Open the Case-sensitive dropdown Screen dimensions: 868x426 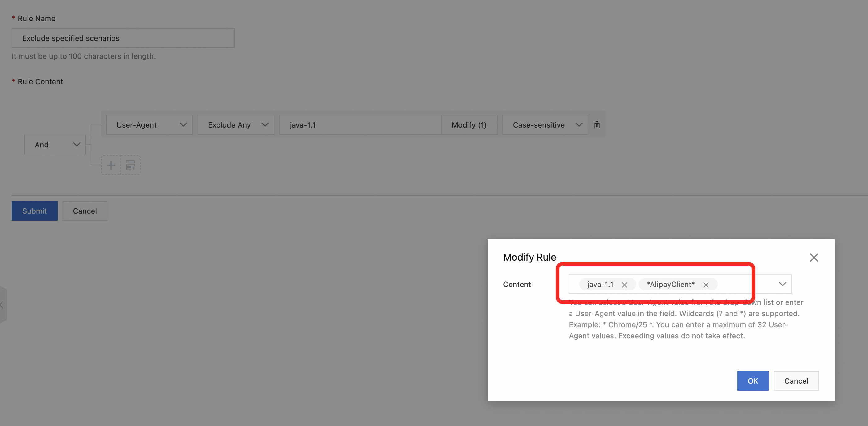point(545,125)
